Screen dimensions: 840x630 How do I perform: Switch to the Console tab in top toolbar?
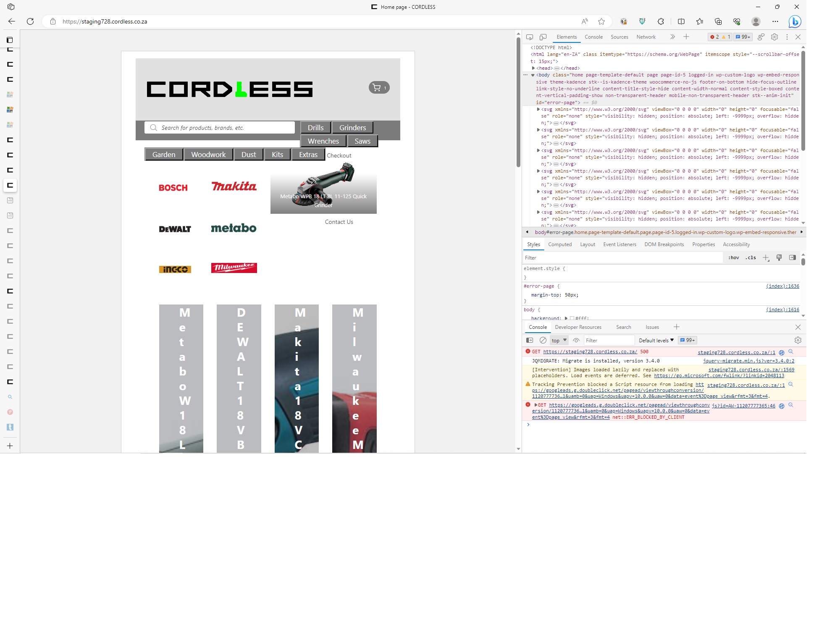point(593,37)
